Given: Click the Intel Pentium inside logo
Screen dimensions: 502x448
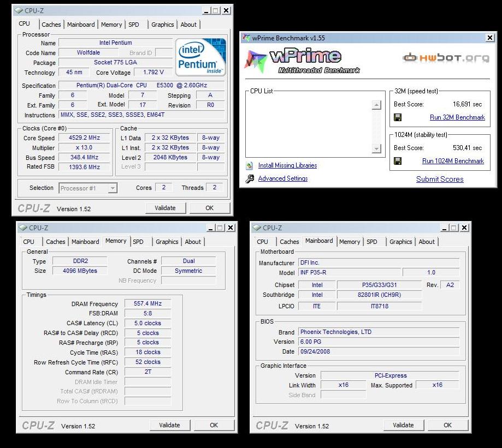Looking at the screenshot, I should 200,57.
